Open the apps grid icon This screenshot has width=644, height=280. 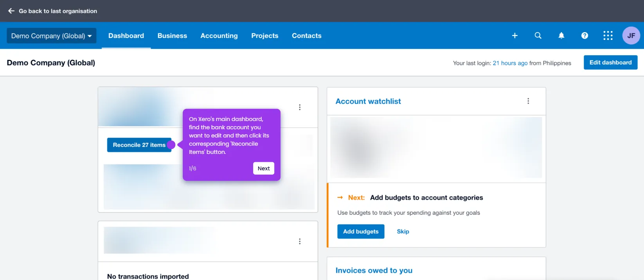point(608,36)
